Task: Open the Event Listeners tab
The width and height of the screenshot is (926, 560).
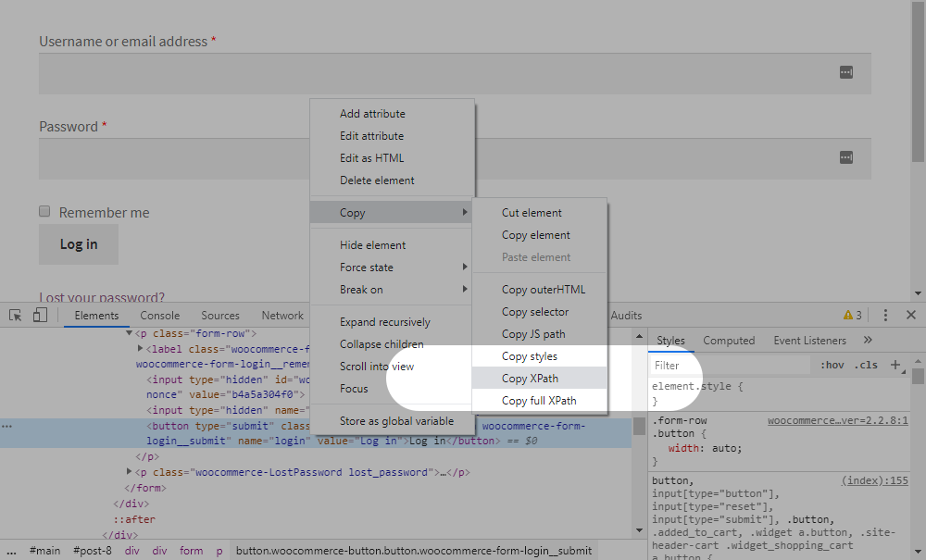Action: coord(809,341)
